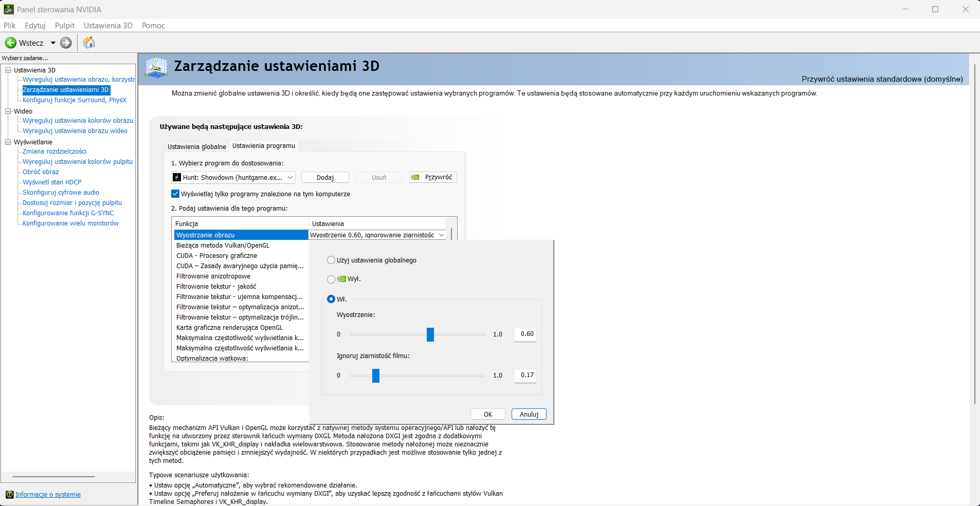Select the 'CUDA - Procesory graficzne' row

241,255
